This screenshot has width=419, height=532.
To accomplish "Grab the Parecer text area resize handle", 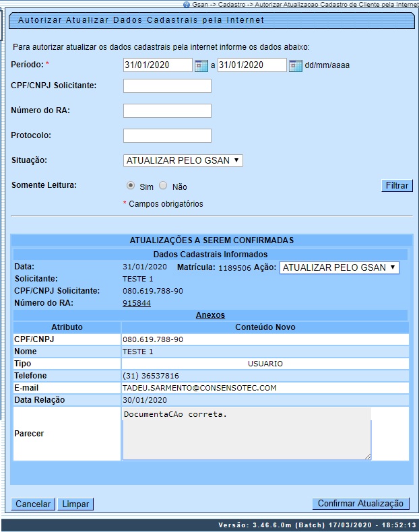I will 368,457.
